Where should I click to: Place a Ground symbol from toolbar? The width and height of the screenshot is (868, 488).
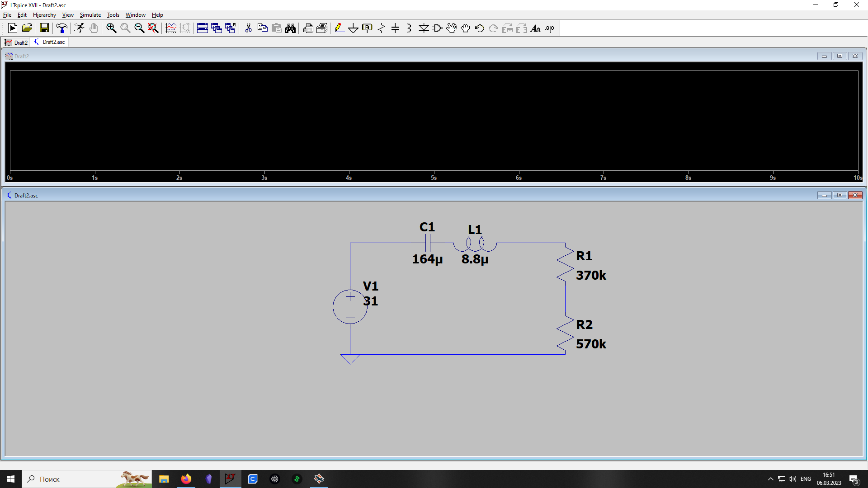click(x=353, y=28)
